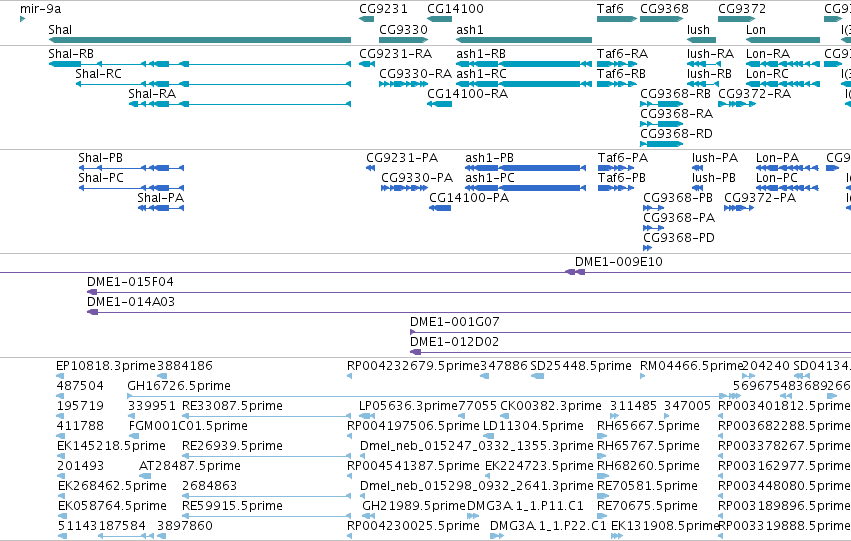Viewport: 851px width, 541px height.
Task: Select the GH16726.5prime EST
Action: 434,396
